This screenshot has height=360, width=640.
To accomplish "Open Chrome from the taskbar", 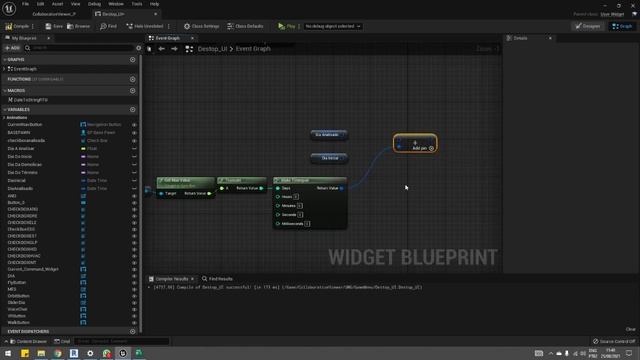I will pos(58,353).
